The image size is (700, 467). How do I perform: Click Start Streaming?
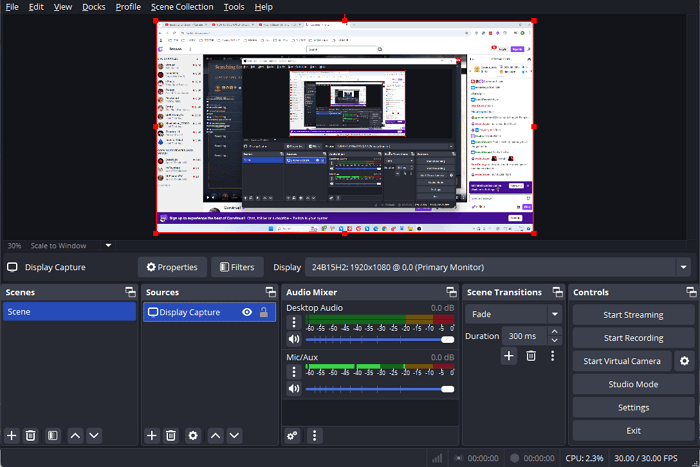[633, 315]
